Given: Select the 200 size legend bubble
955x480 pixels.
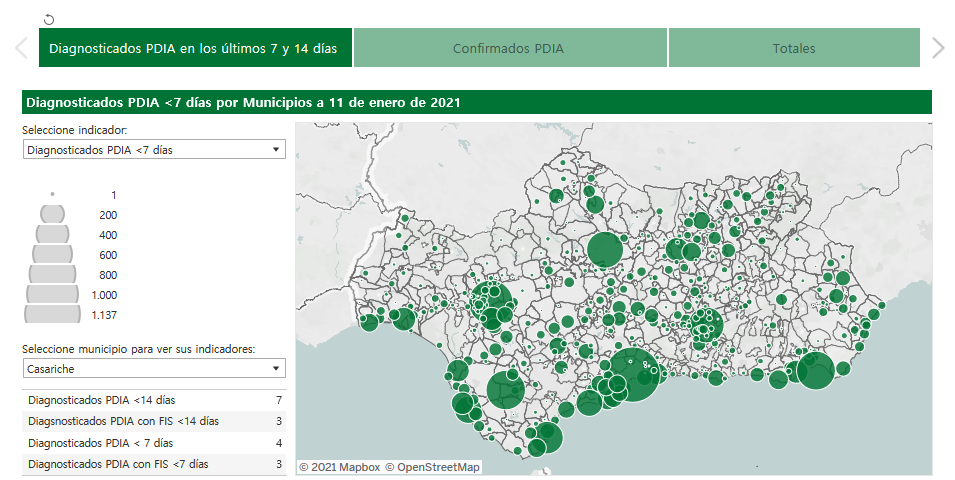Looking at the screenshot, I should [52, 214].
